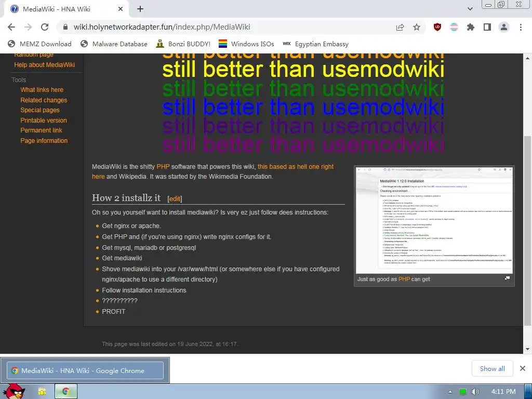This screenshot has width=532, height=399.
Task: Open the Chrome profile avatar
Action: [x=504, y=27]
